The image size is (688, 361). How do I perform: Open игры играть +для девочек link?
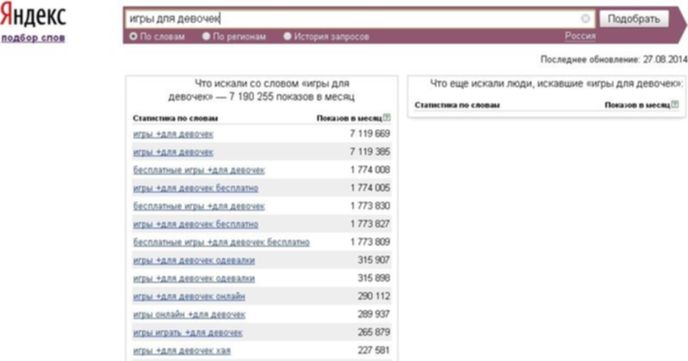pos(187,332)
